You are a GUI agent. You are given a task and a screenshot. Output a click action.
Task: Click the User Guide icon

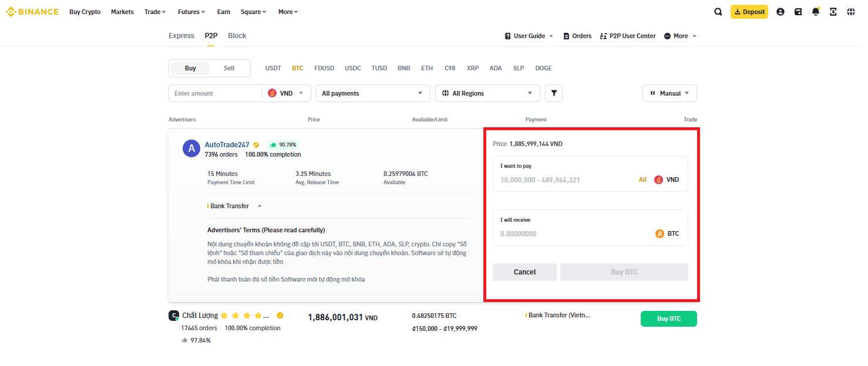pyautogui.click(x=507, y=36)
